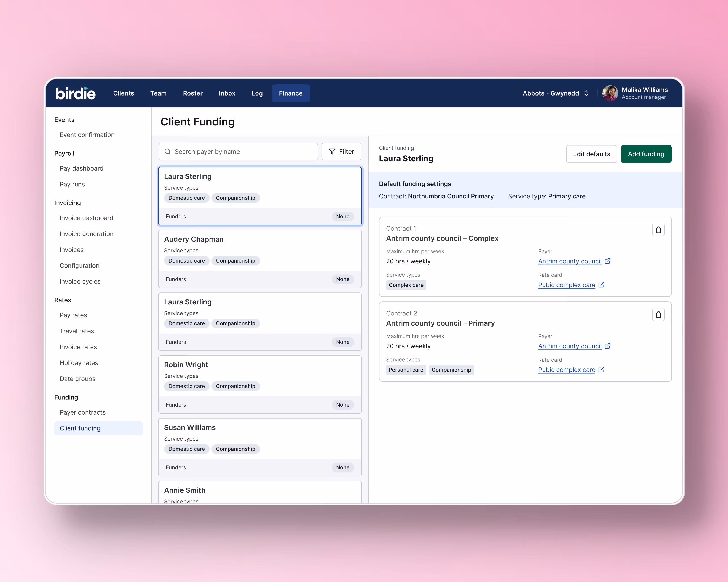Viewport: 728px width, 582px height.
Task: Click Malika Williams profile avatar
Action: tap(610, 93)
